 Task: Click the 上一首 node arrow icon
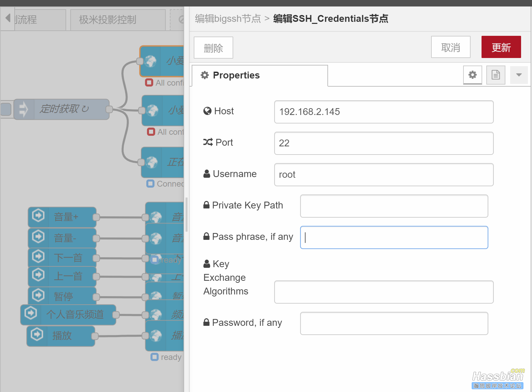38,275
